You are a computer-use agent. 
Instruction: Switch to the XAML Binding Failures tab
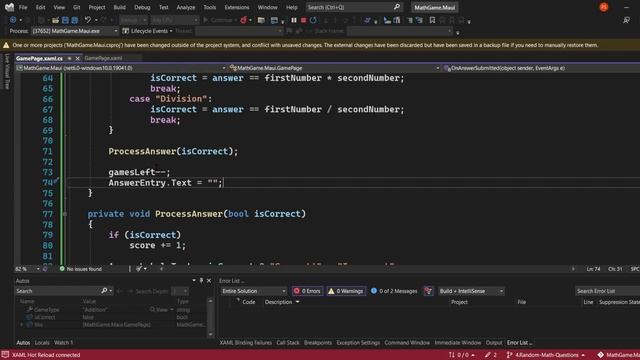click(x=246, y=343)
